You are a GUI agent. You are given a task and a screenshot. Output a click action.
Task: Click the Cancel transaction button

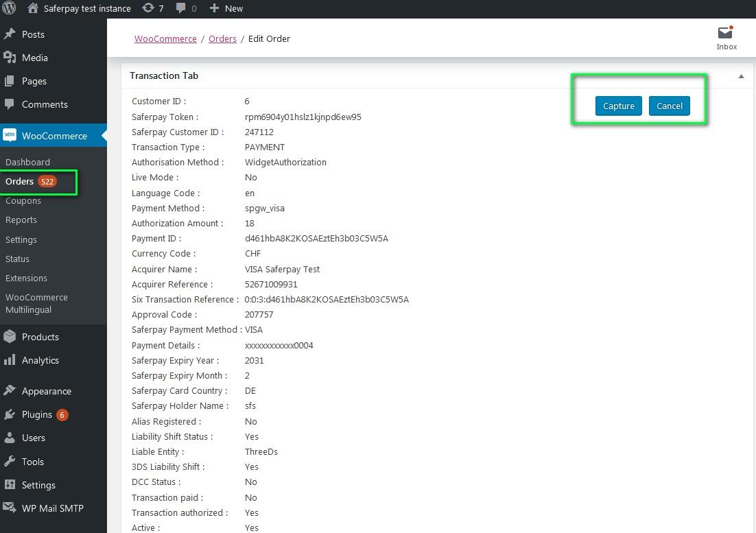[669, 106]
